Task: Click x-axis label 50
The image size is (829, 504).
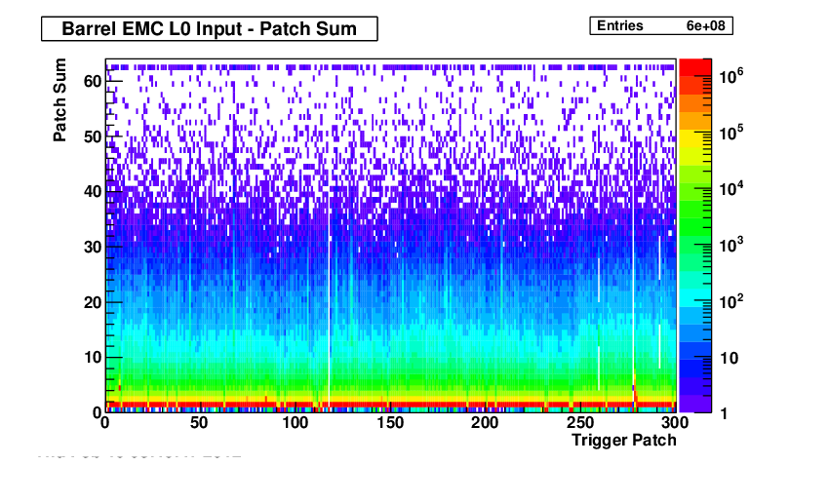Action: (199, 423)
